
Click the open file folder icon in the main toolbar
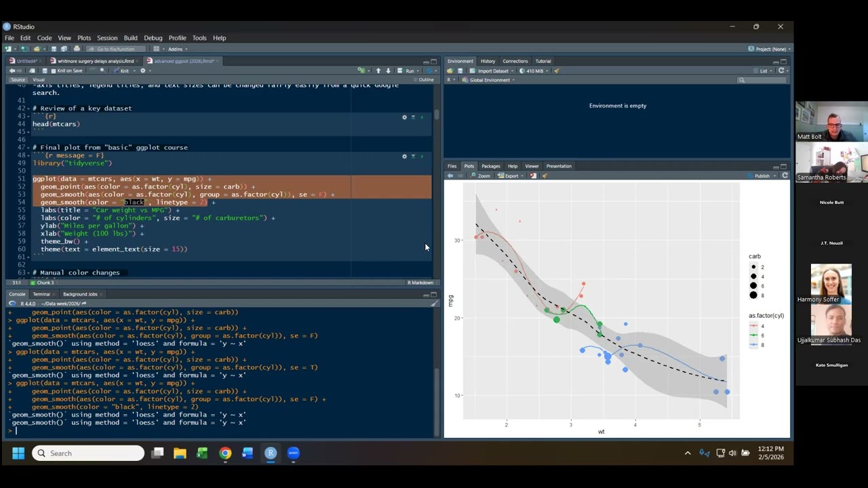[x=37, y=49]
